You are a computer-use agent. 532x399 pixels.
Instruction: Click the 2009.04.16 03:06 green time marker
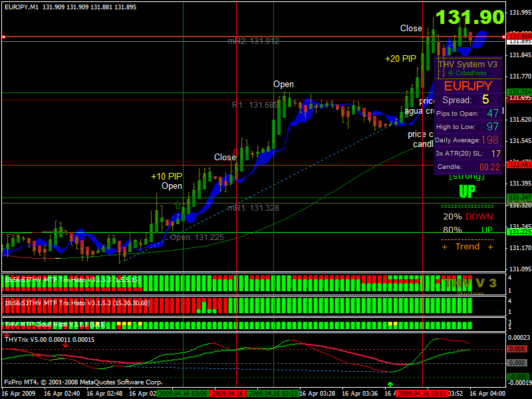click(x=182, y=394)
